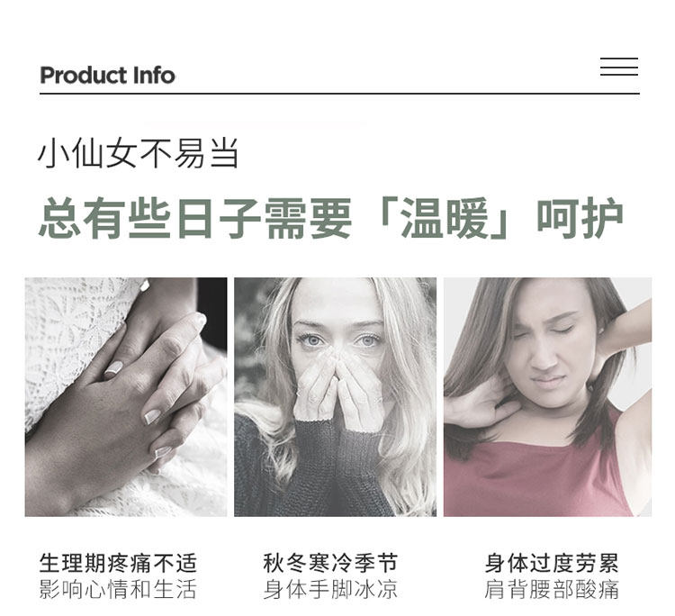Click the 秋冬寒冷季节 caption
The width and height of the screenshot is (675, 616).
pyautogui.click(x=330, y=563)
